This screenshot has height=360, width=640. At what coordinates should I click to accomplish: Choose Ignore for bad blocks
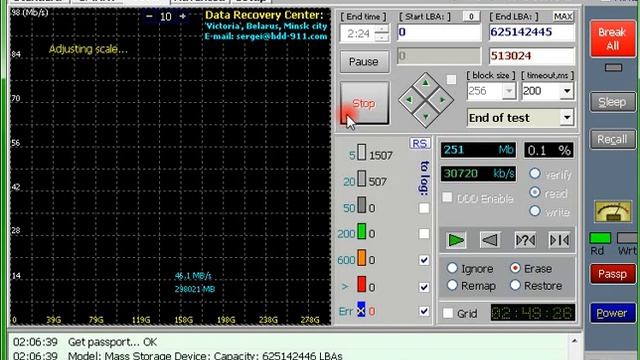click(x=452, y=268)
